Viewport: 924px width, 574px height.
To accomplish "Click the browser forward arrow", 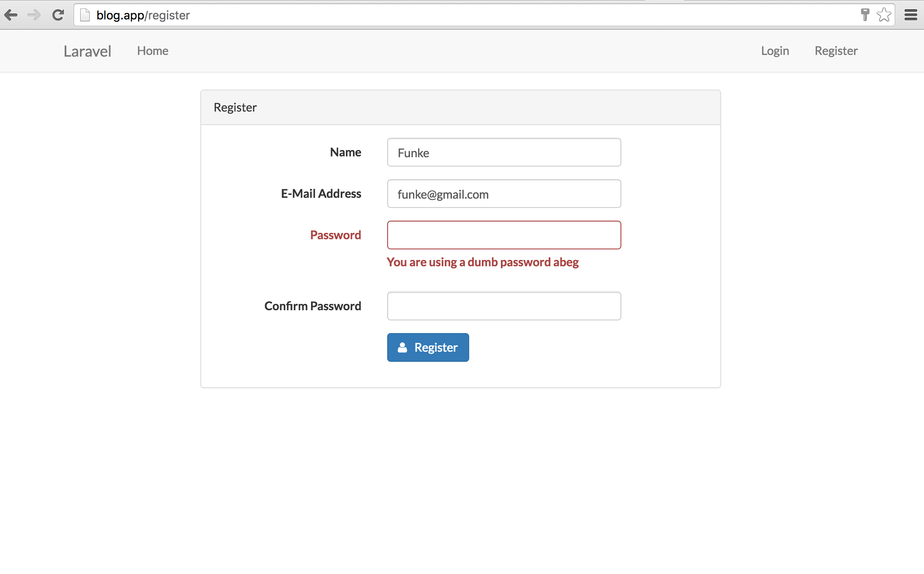I will [x=34, y=15].
